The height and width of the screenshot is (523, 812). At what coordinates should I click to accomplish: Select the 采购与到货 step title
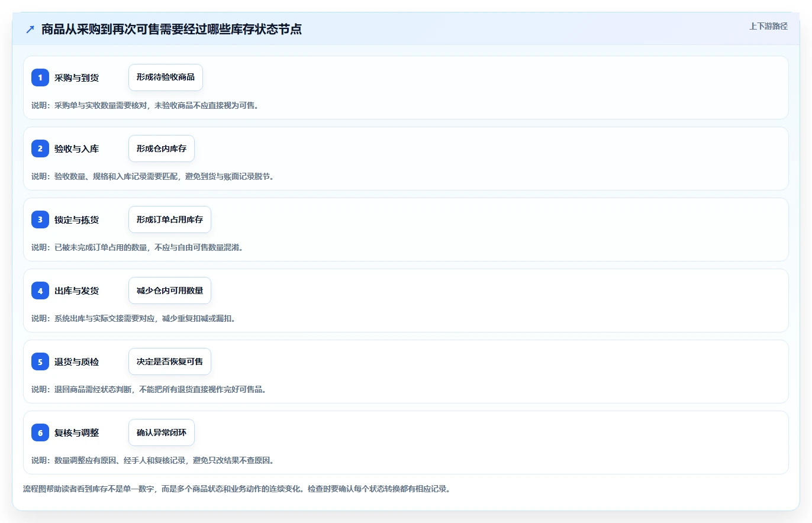76,78
